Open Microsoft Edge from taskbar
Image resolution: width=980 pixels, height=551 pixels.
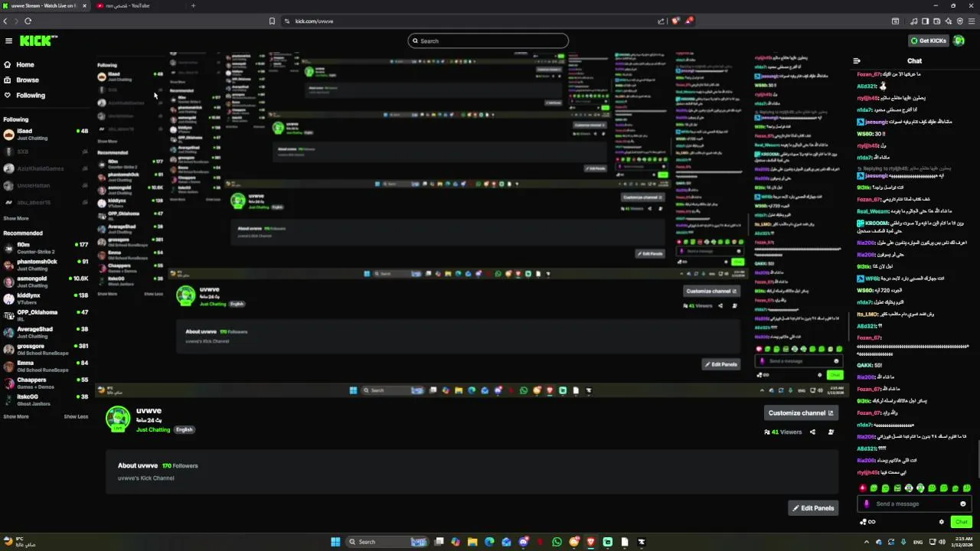pyautogui.click(x=489, y=542)
